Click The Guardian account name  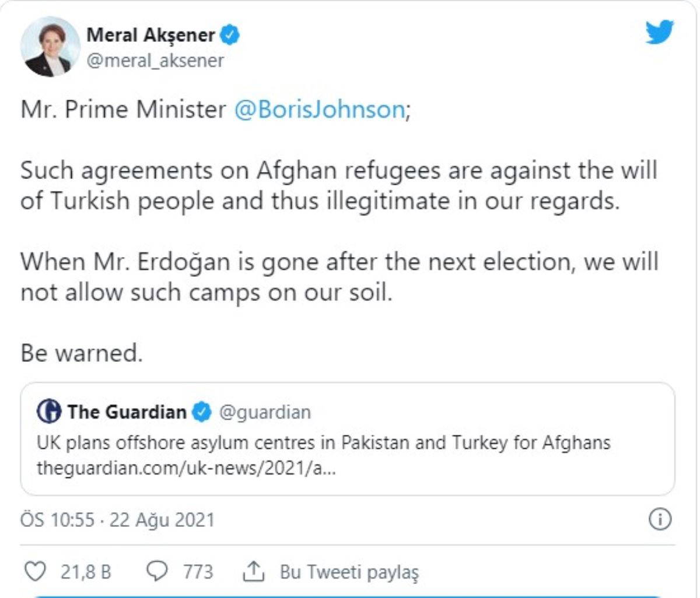pos(127,412)
